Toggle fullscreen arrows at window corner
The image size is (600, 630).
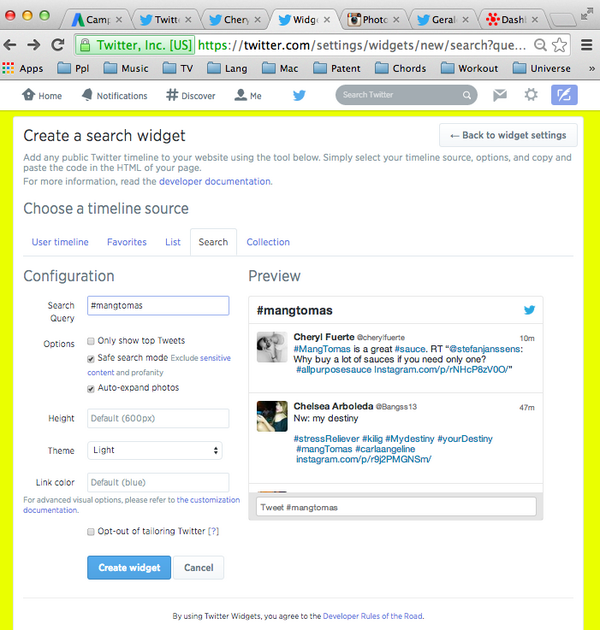click(587, 14)
